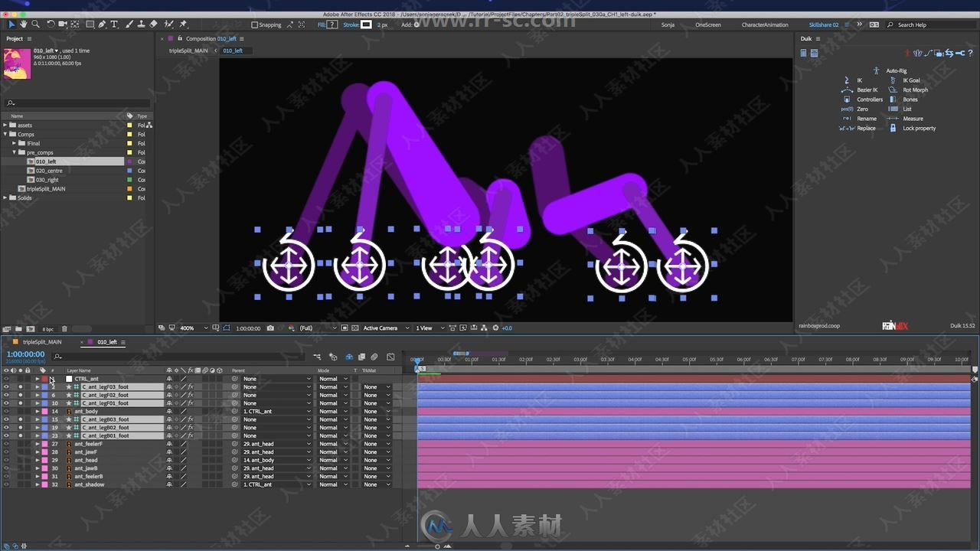Open the Stroke color swatch

point(367,24)
